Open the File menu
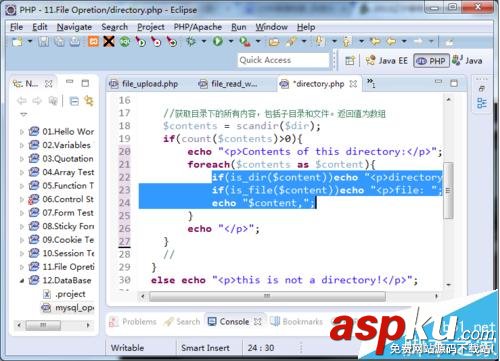The width and height of the screenshot is (500, 361). (x=16, y=27)
